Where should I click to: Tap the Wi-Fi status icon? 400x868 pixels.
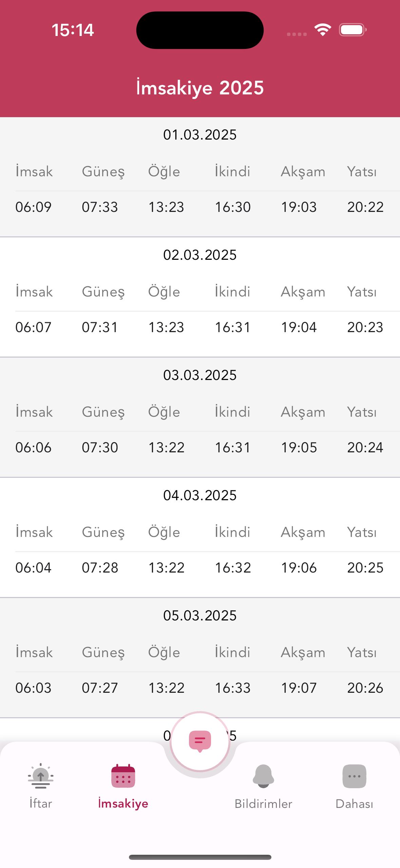tap(323, 30)
